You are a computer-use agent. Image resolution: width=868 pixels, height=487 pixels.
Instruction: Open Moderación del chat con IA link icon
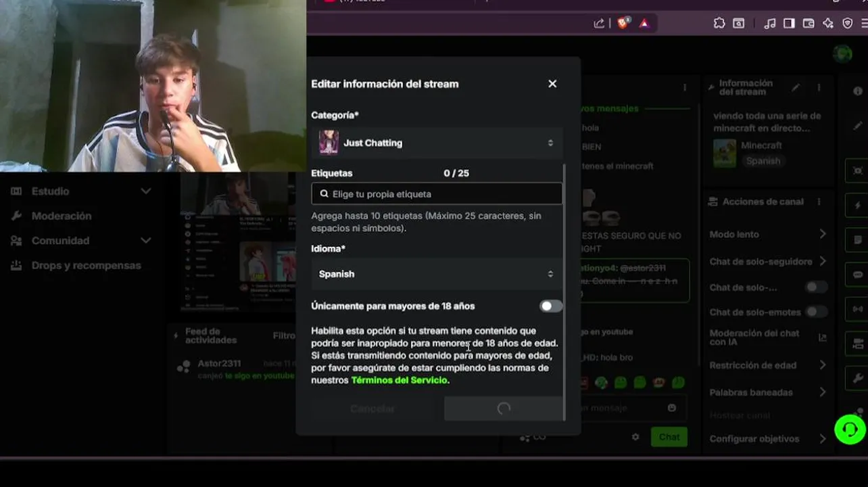click(822, 338)
